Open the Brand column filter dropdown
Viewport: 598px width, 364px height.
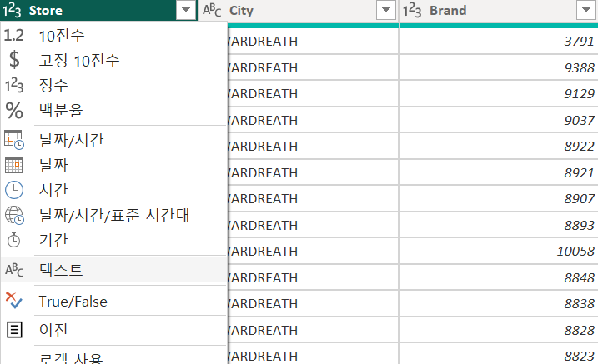coord(586,10)
